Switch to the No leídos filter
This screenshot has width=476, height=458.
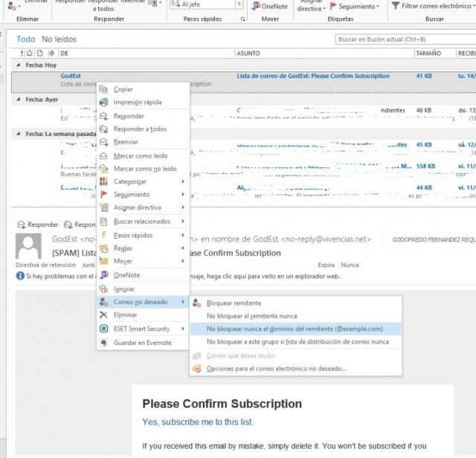pyautogui.click(x=59, y=39)
